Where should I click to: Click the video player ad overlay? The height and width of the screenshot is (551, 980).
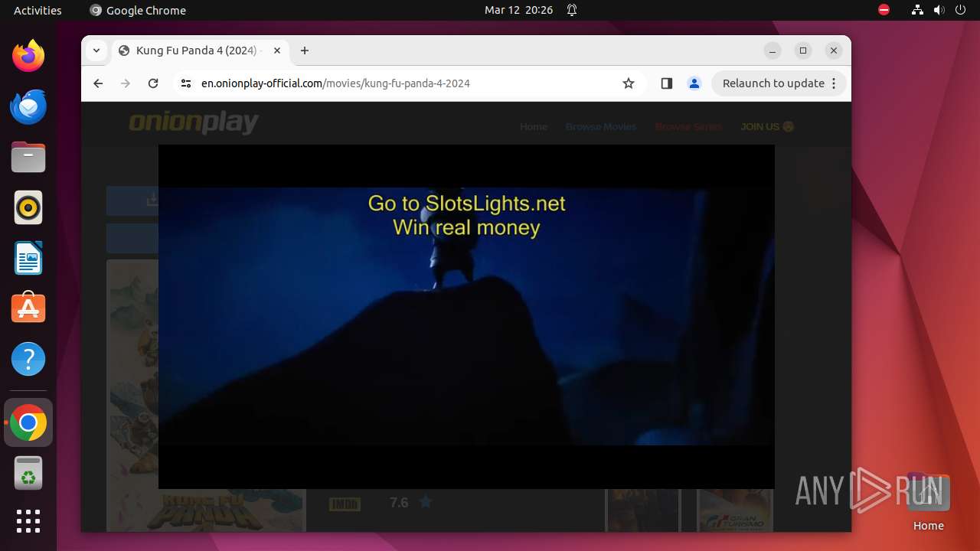pyautogui.click(x=466, y=316)
